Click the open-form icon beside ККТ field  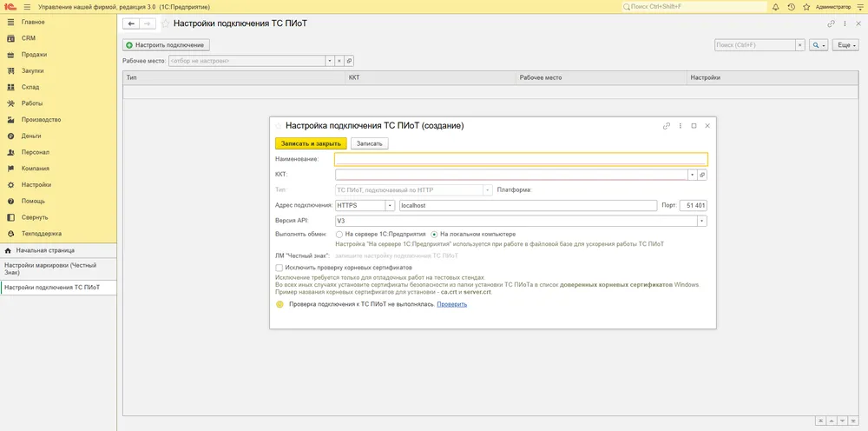(x=702, y=175)
